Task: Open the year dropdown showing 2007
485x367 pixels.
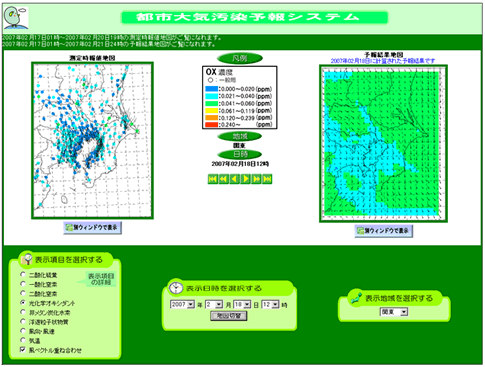Action: pyautogui.click(x=183, y=305)
